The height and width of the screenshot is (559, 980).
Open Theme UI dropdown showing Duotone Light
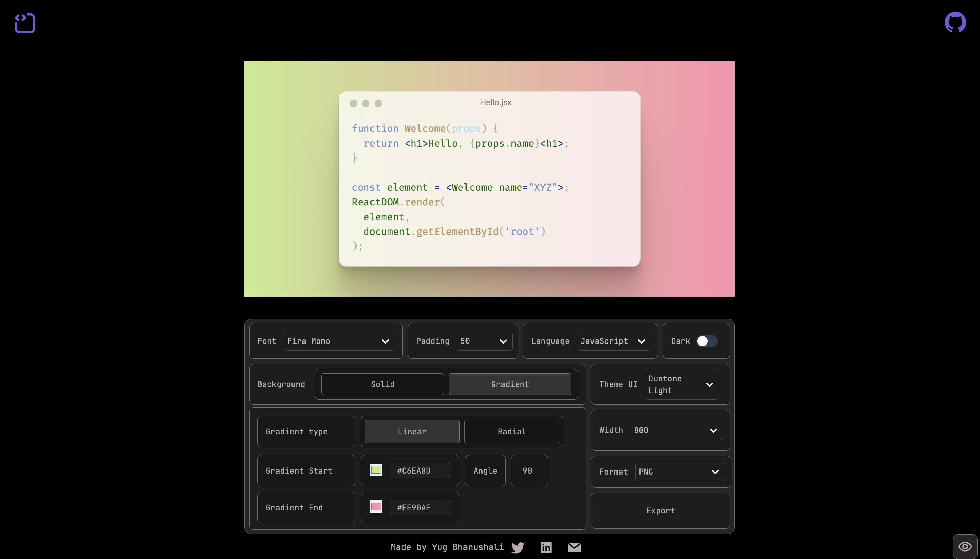click(x=682, y=384)
